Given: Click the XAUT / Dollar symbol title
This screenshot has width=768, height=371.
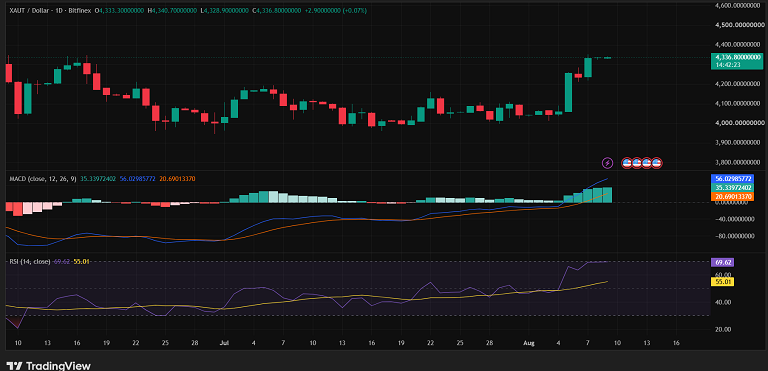Looking at the screenshot, I should tap(28, 10).
